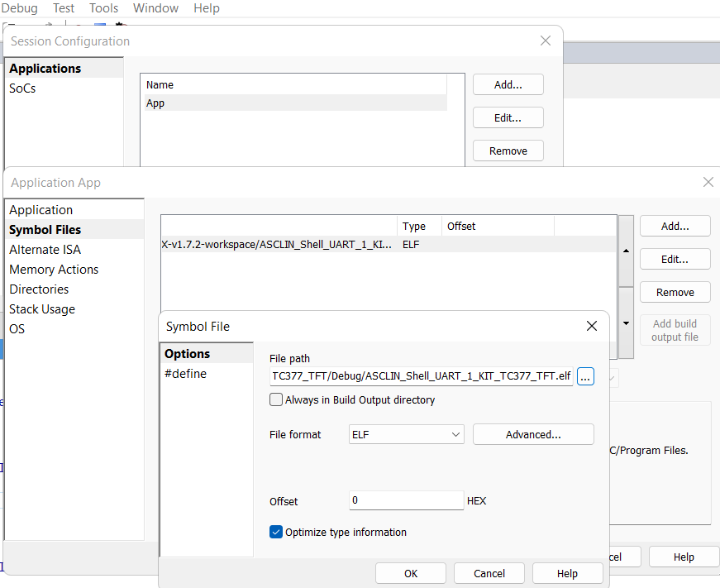Click the Advanced button
Viewport: 720px width, 588px height.
(533, 434)
